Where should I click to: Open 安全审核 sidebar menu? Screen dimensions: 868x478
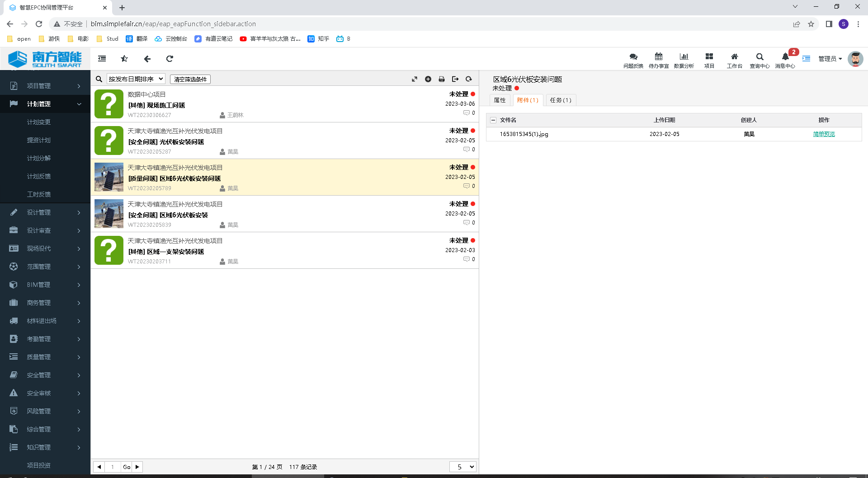(45, 393)
